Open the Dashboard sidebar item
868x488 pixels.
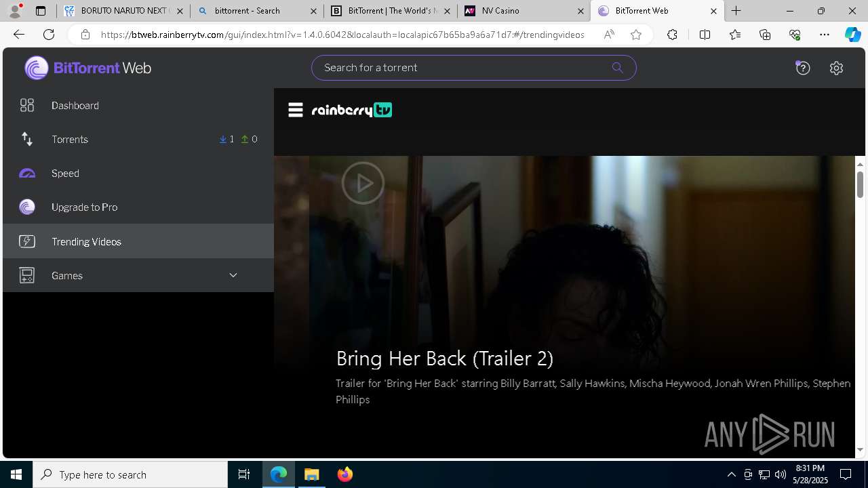tap(138, 105)
